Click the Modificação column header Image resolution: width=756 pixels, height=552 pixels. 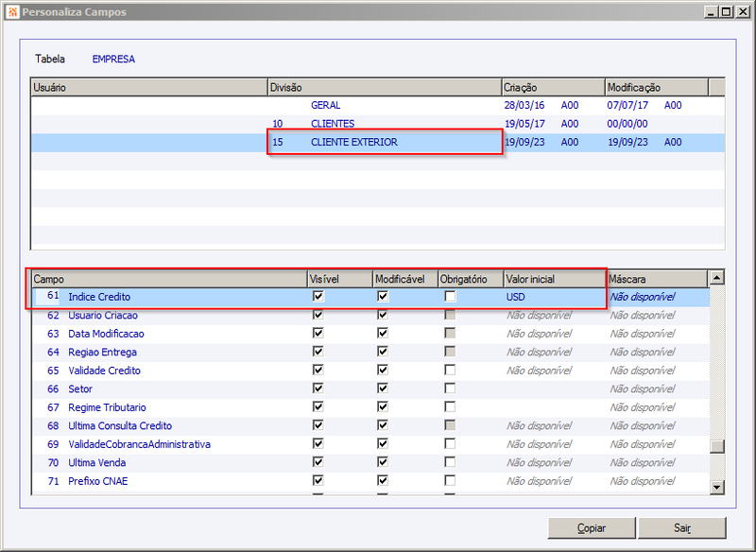[657, 87]
